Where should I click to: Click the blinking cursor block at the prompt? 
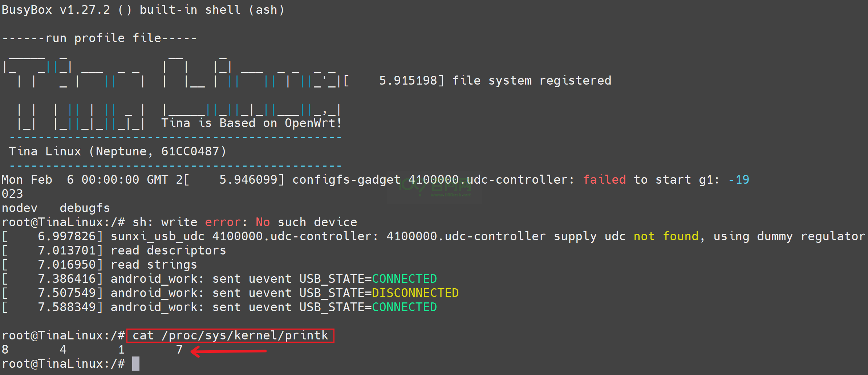(135, 363)
